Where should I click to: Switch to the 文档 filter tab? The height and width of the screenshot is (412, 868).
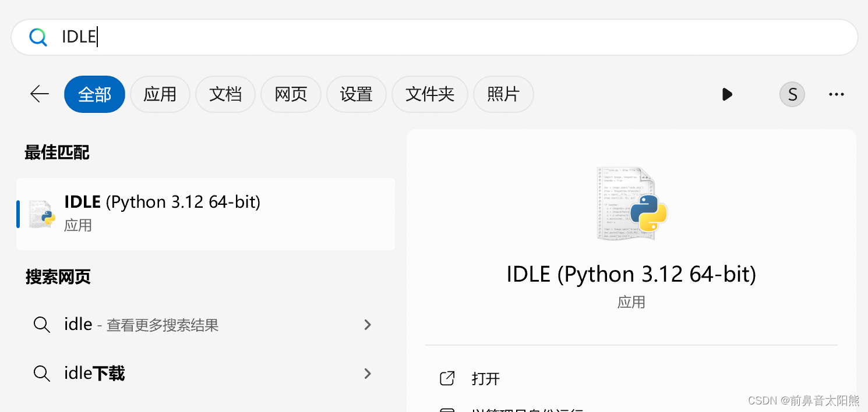pyautogui.click(x=225, y=94)
